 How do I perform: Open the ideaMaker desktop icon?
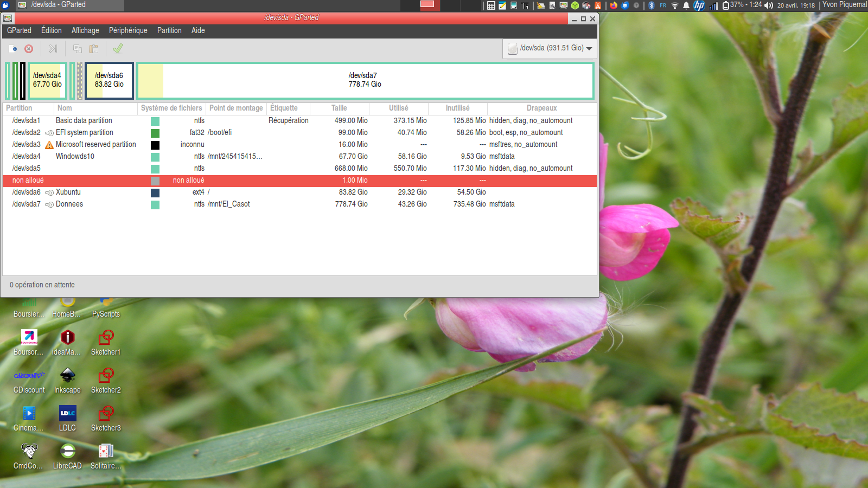click(67, 343)
